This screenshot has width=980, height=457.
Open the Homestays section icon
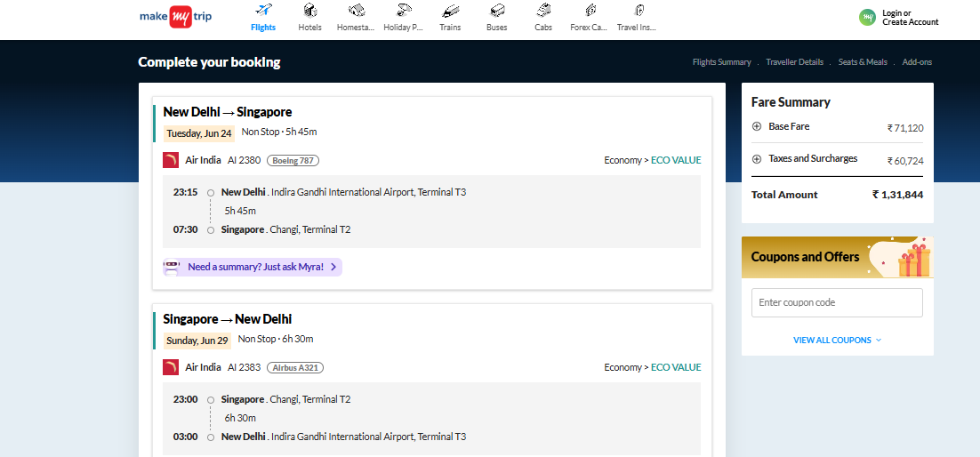[357, 11]
